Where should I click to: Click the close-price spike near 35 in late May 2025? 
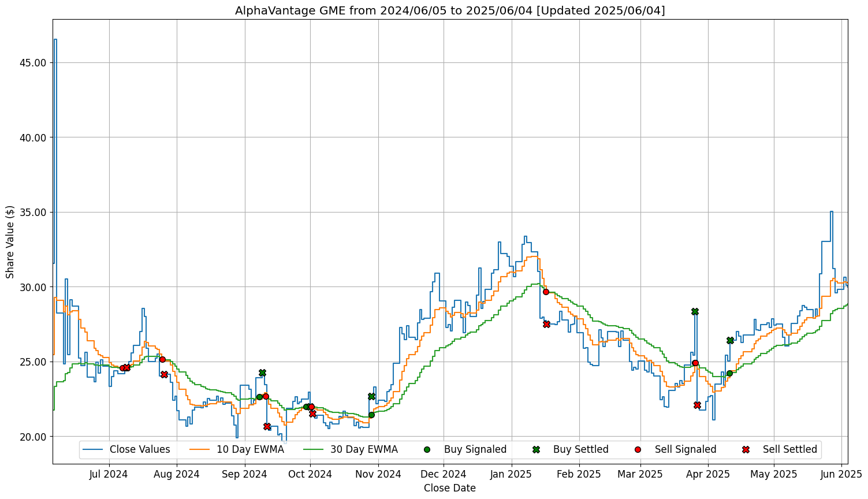pyautogui.click(x=832, y=212)
